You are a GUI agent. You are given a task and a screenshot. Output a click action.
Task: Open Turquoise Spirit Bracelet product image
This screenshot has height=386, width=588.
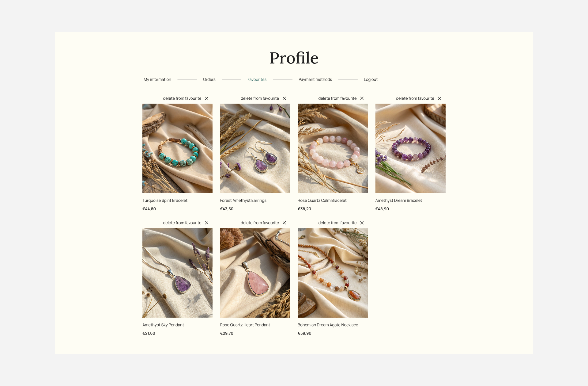click(x=177, y=148)
